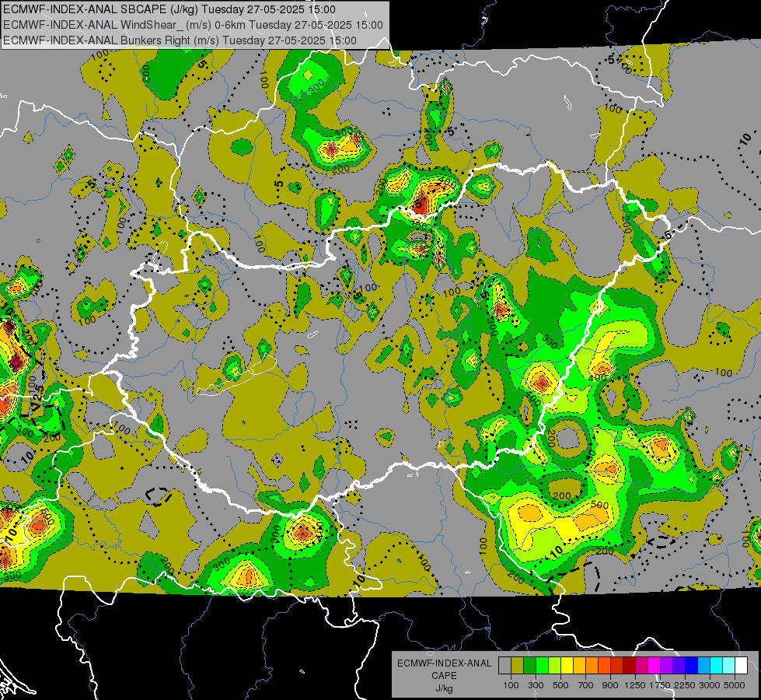The height and width of the screenshot is (700, 761).
Task: Select the WindShear 0-6km header line
Action: [x=193, y=25]
